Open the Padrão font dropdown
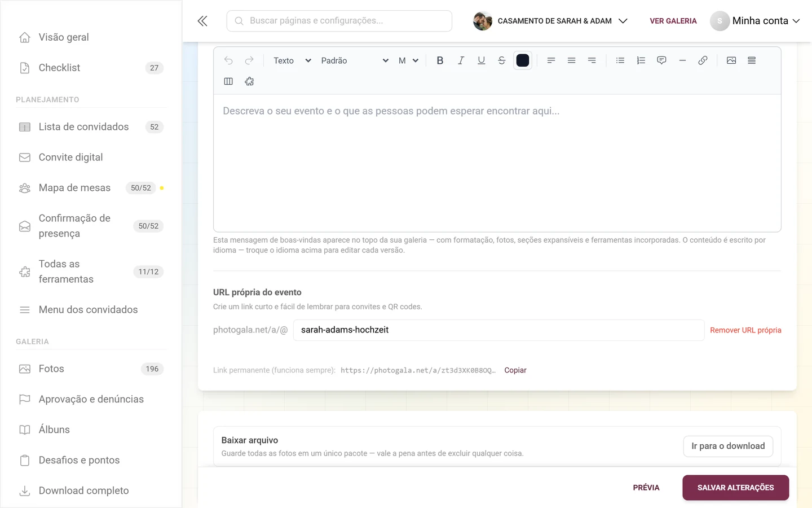Screen dimensions: 812x508 pos(355,60)
